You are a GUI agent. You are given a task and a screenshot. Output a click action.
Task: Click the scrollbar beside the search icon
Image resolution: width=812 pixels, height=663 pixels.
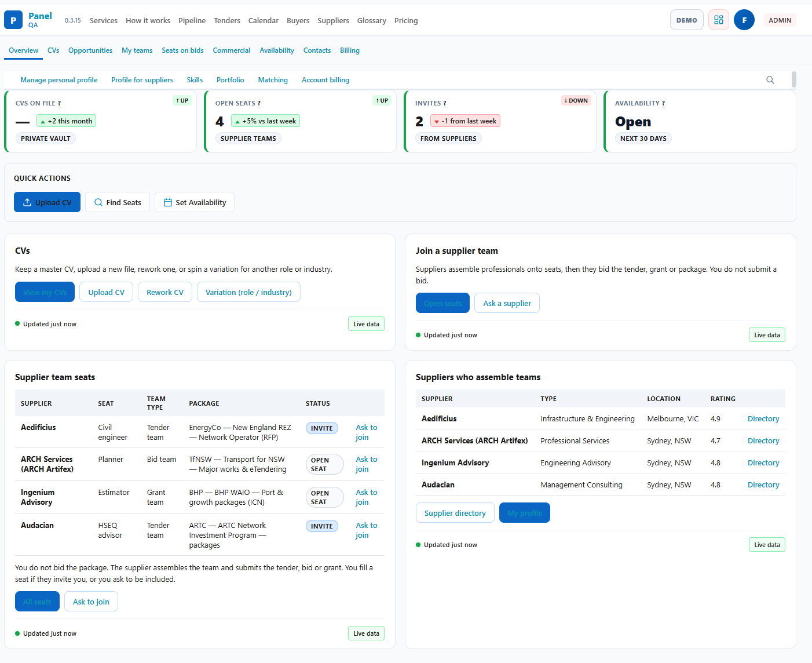[x=794, y=79]
